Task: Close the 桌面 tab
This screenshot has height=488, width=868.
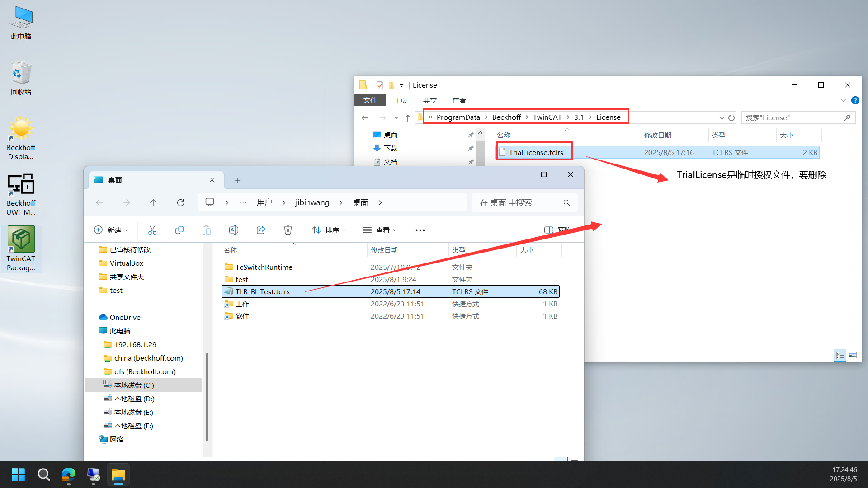Action: pyautogui.click(x=212, y=180)
